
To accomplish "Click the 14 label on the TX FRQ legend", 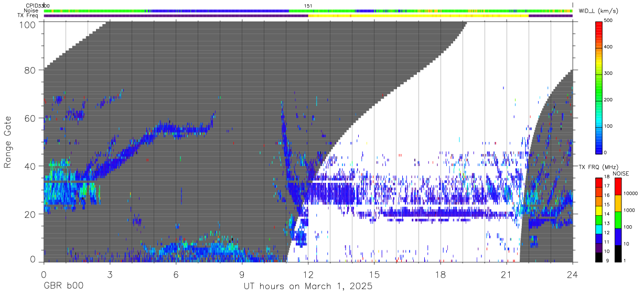I will click(x=607, y=214).
